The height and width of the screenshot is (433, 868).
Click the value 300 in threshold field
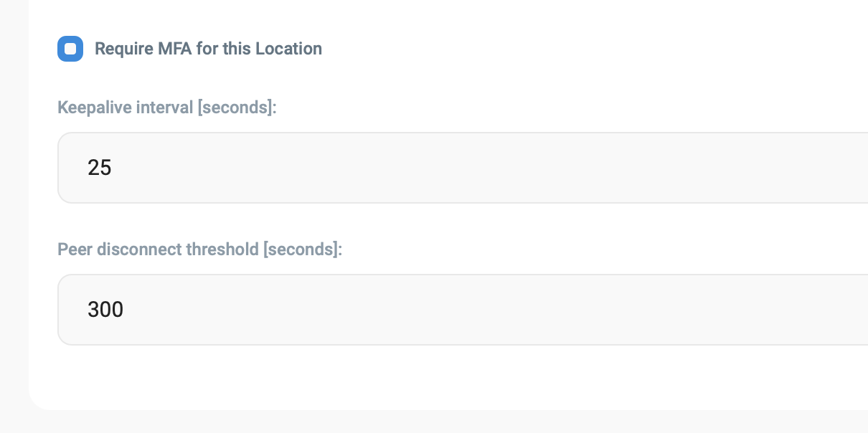point(105,310)
